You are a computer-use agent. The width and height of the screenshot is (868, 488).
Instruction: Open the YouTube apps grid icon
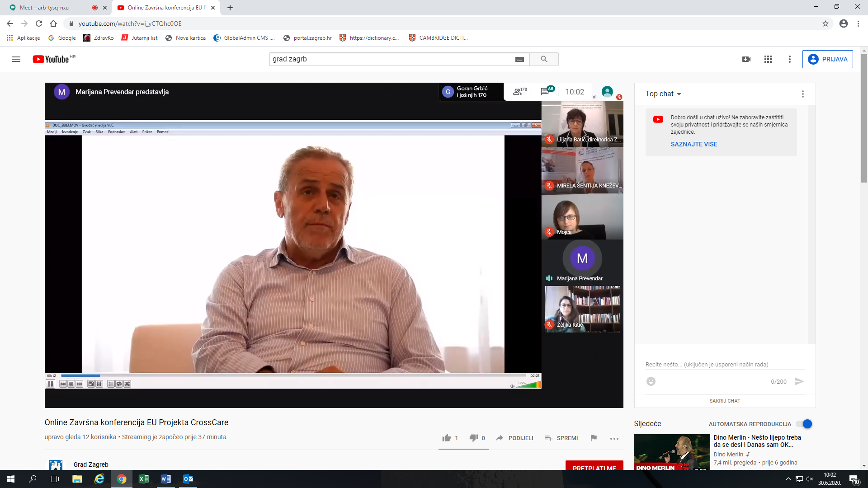[768, 59]
